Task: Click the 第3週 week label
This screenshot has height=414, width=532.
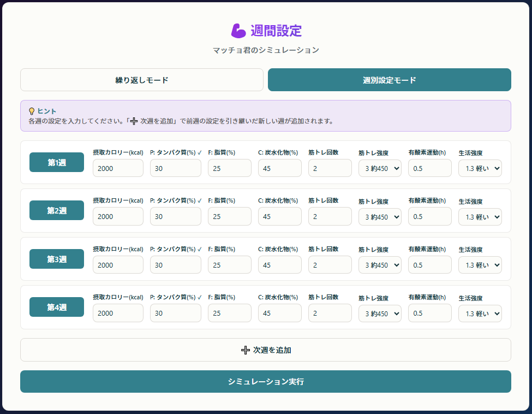Action: coord(57,259)
